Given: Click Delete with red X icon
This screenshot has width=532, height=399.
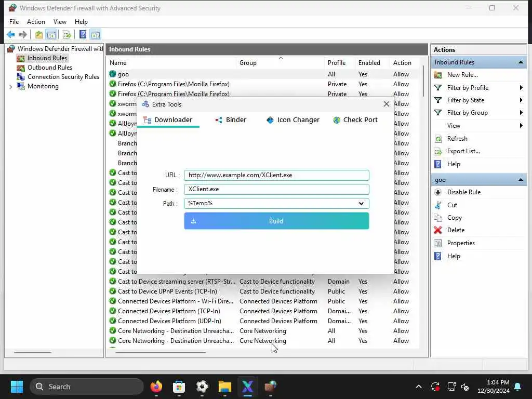Looking at the screenshot, I should point(455,230).
